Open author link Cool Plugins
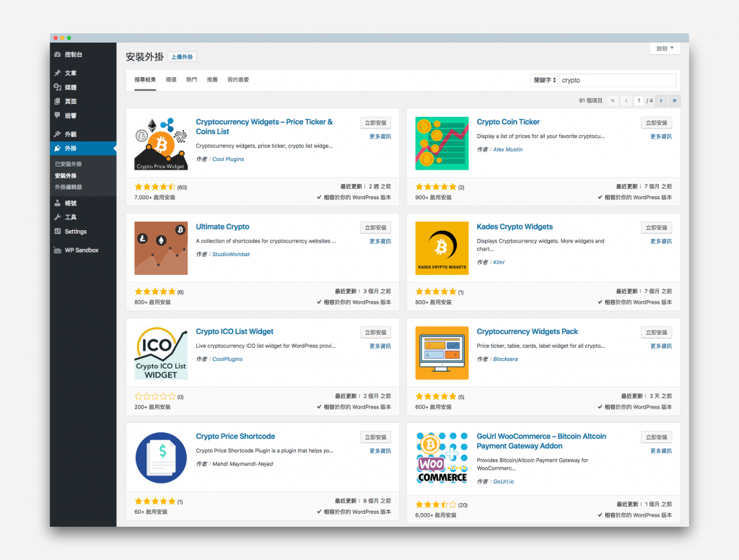The width and height of the screenshot is (739, 560). click(x=228, y=159)
